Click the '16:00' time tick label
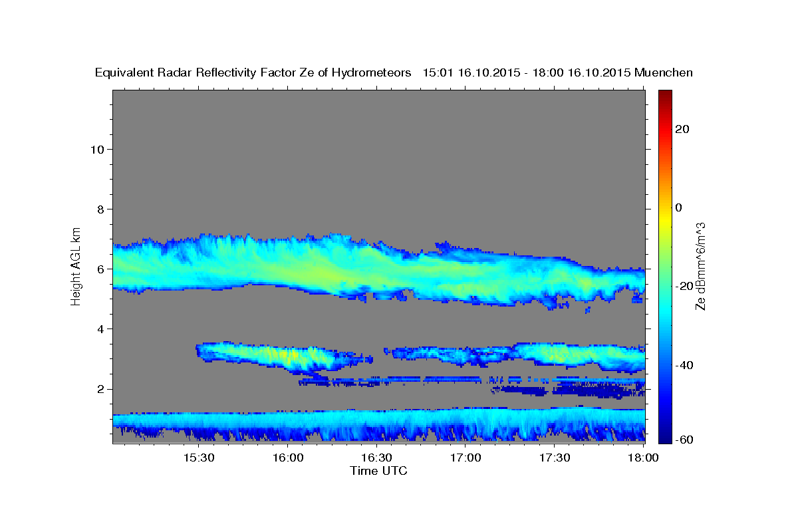Image resolution: width=798 pixels, height=532 pixels. click(x=288, y=458)
